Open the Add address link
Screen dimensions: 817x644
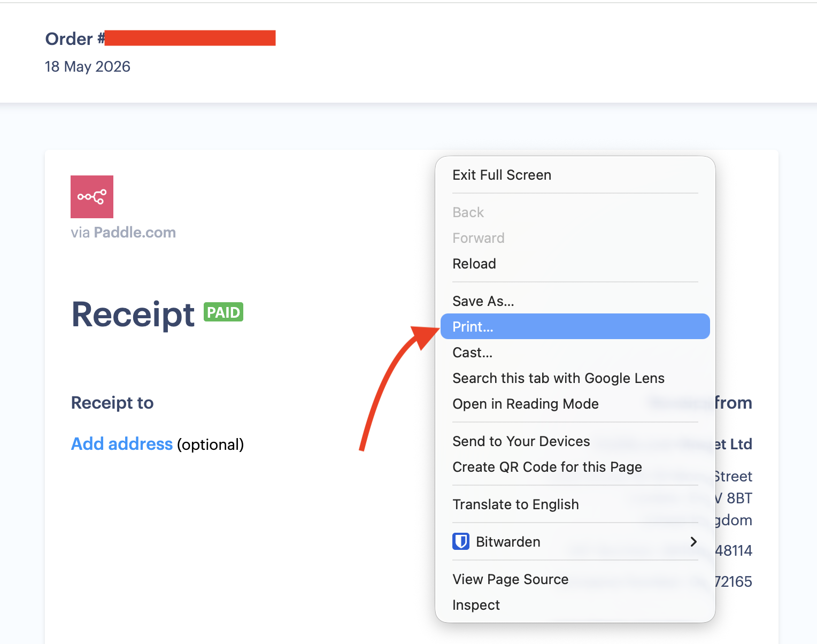[122, 444]
